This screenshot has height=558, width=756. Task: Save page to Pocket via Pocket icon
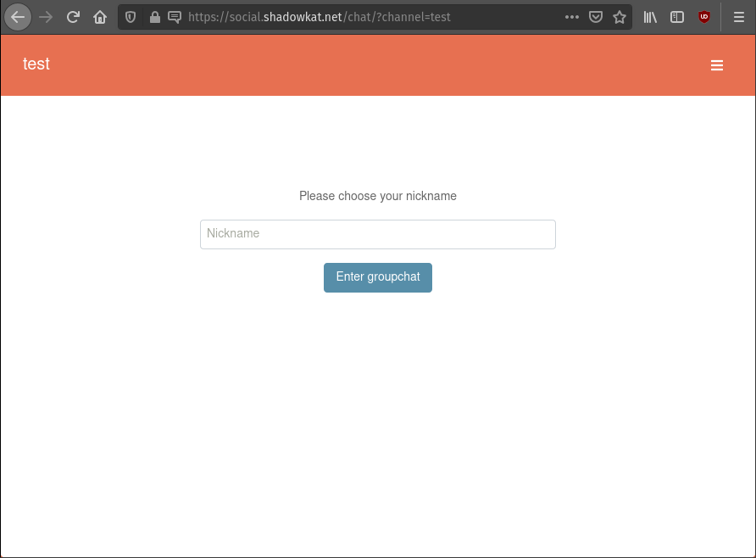(x=596, y=17)
